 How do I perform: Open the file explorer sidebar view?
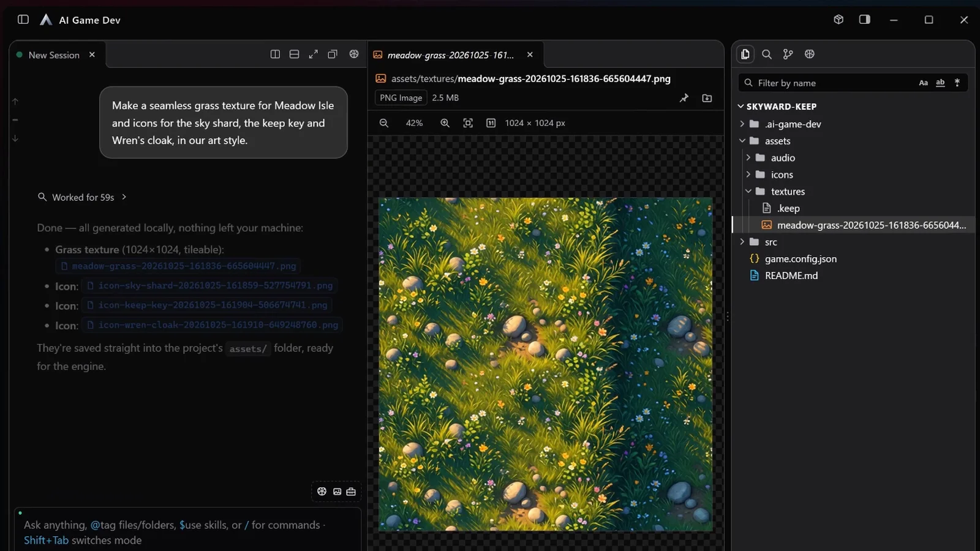coord(745,54)
